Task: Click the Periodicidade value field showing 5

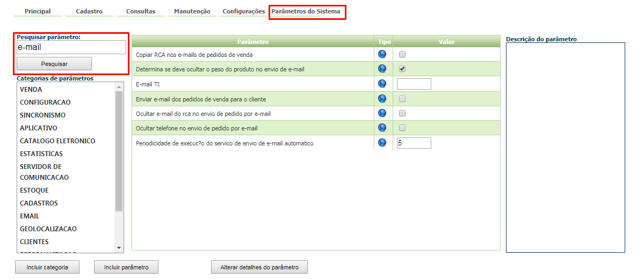Action: coord(414,143)
